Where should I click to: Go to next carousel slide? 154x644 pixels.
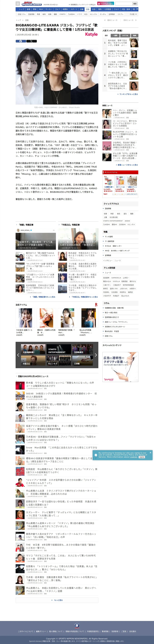[x=96, y=355]
